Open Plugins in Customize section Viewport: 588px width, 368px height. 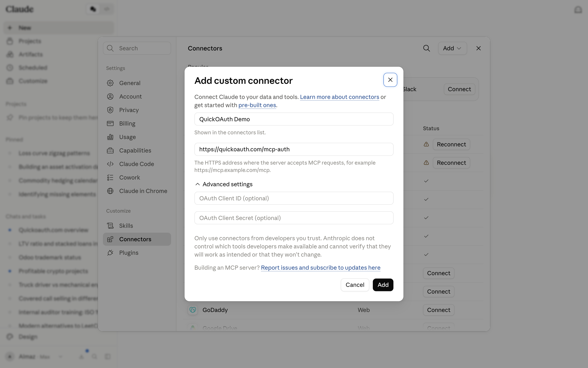[x=137, y=253]
